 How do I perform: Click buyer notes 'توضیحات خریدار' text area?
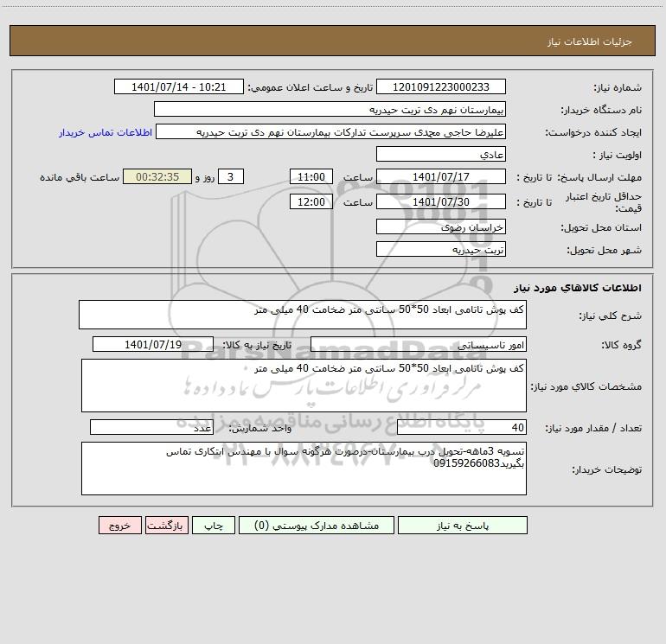[304, 469]
